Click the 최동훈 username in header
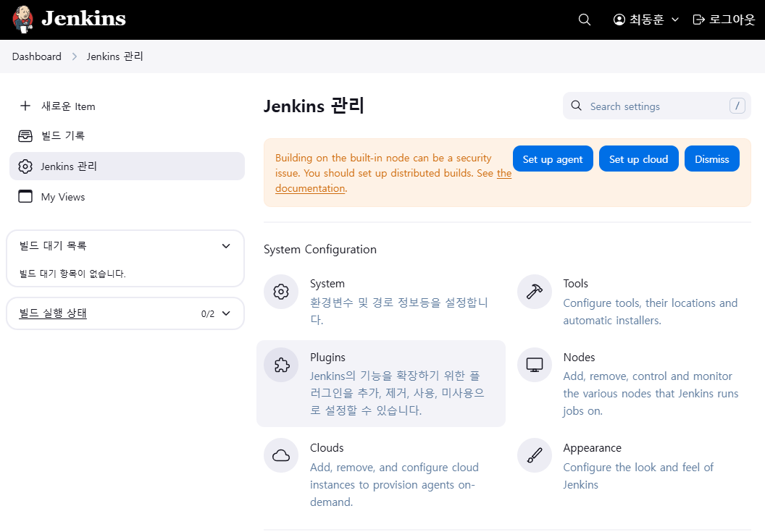 (x=646, y=20)
